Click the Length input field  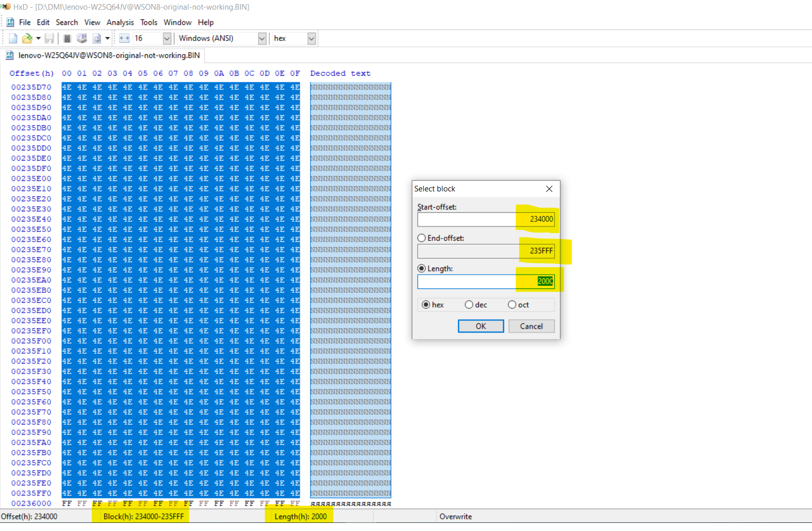(x=486, y=281)
